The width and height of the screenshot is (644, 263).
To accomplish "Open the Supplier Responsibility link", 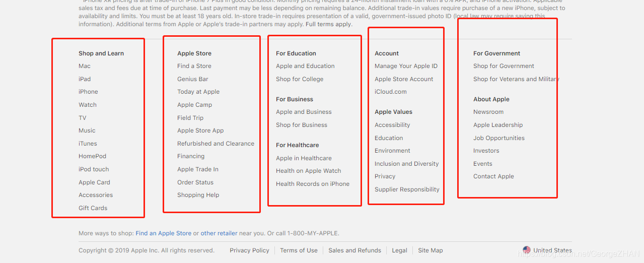I will pos(407,189).
